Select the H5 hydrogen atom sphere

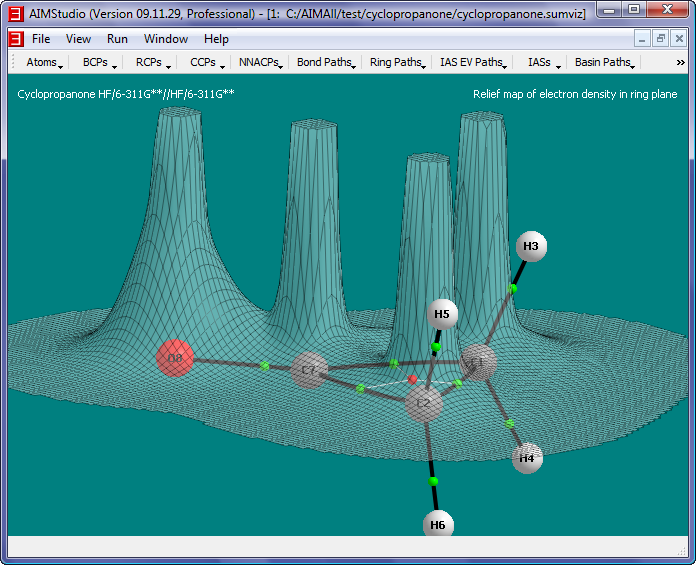[443, 314]
